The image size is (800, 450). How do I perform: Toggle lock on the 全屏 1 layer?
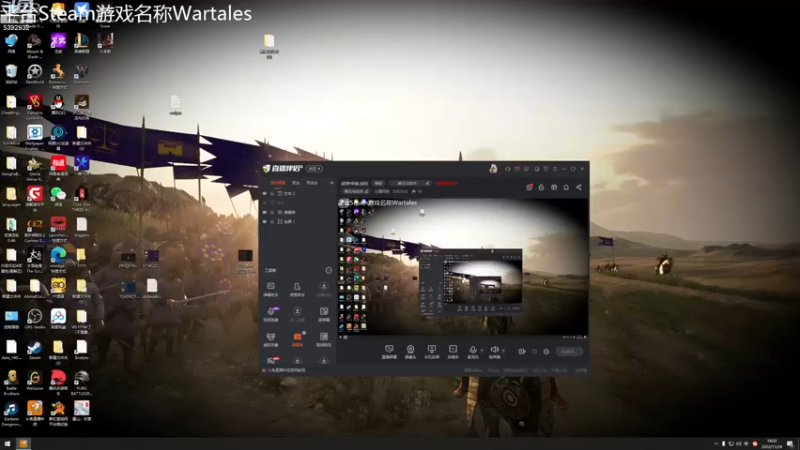(272, 221)
